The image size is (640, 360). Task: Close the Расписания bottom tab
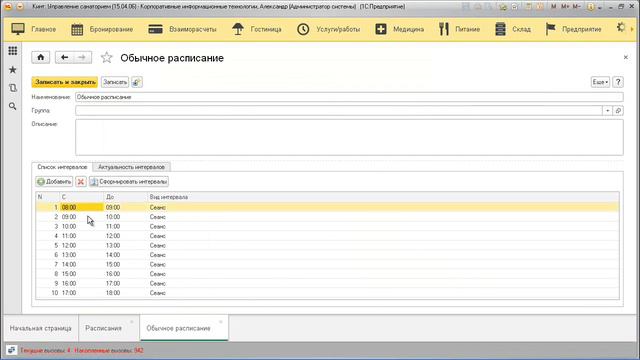coord(131,322)
